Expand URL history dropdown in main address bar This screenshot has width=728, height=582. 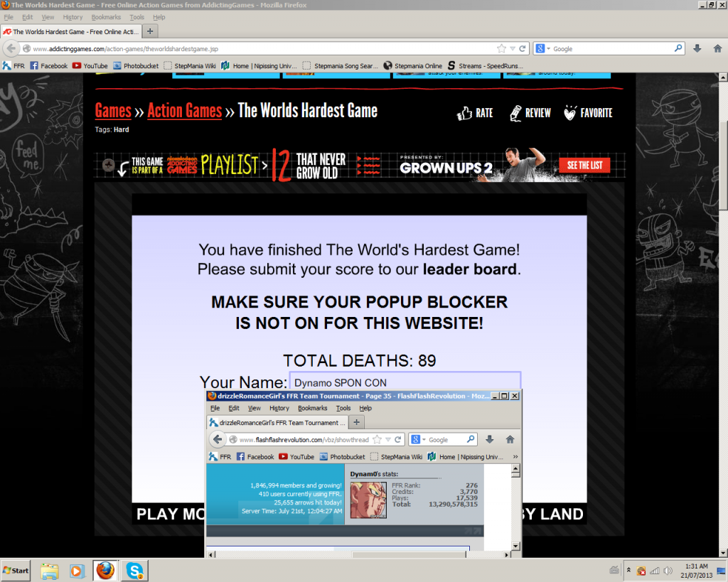tap(512, 48)
